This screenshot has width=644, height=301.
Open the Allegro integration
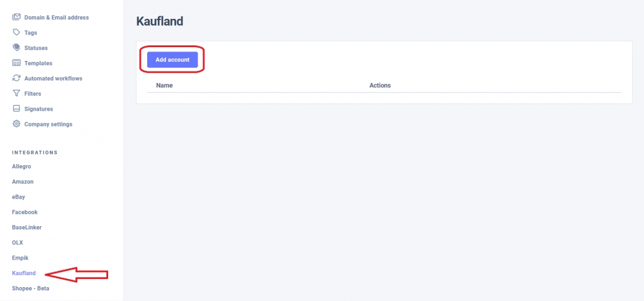tap(21, 167)
